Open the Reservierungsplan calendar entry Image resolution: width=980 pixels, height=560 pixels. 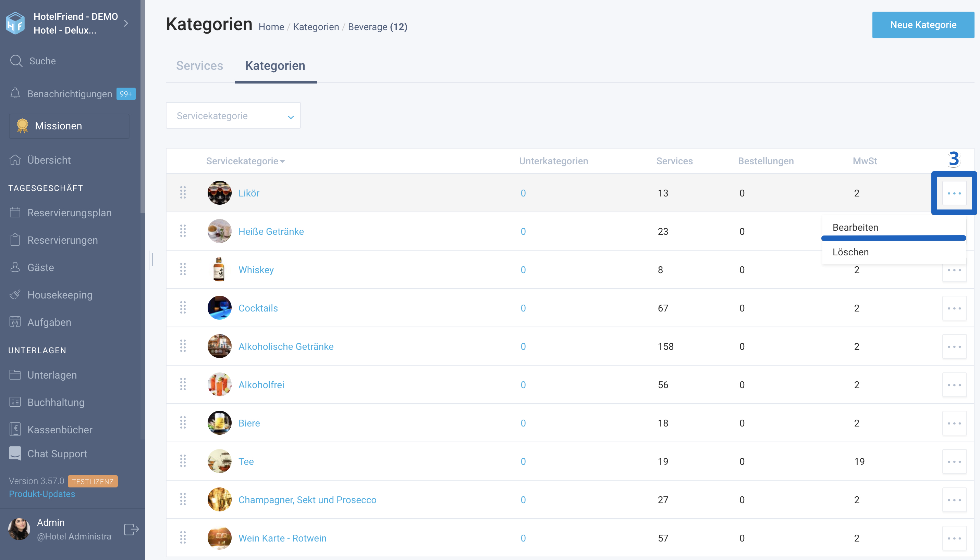60,213
